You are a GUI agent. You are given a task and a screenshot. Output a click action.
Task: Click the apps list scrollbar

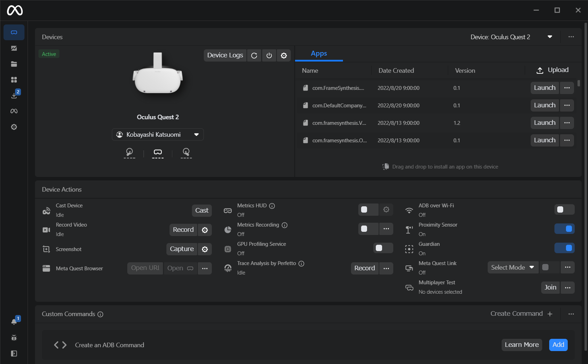[x=579, y=83]
